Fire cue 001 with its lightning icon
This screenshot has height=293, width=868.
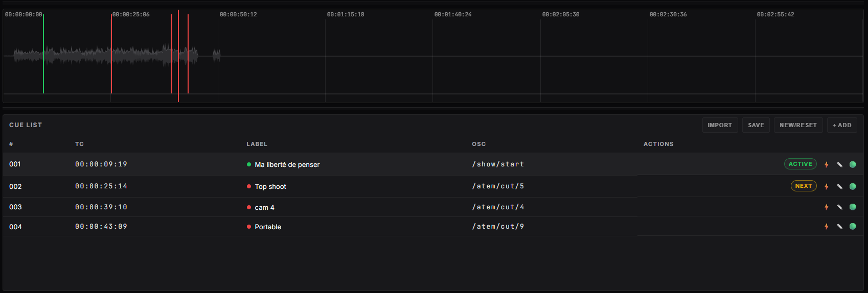(x=827, y=164)
